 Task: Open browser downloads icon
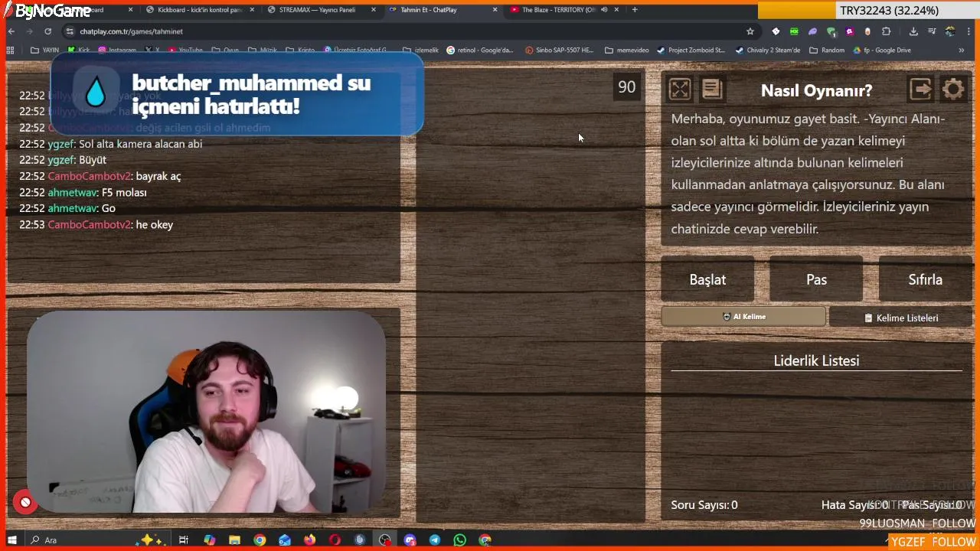pos(913,31)
